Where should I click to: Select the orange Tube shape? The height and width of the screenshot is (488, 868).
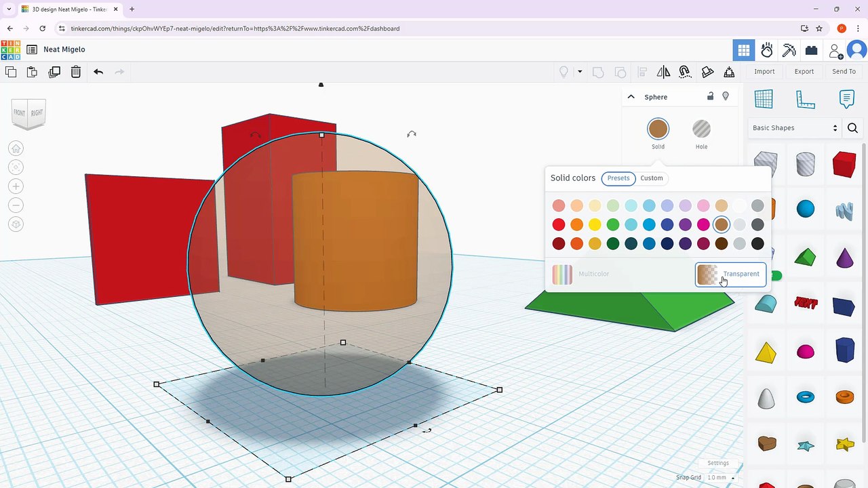tap(844, 396)
